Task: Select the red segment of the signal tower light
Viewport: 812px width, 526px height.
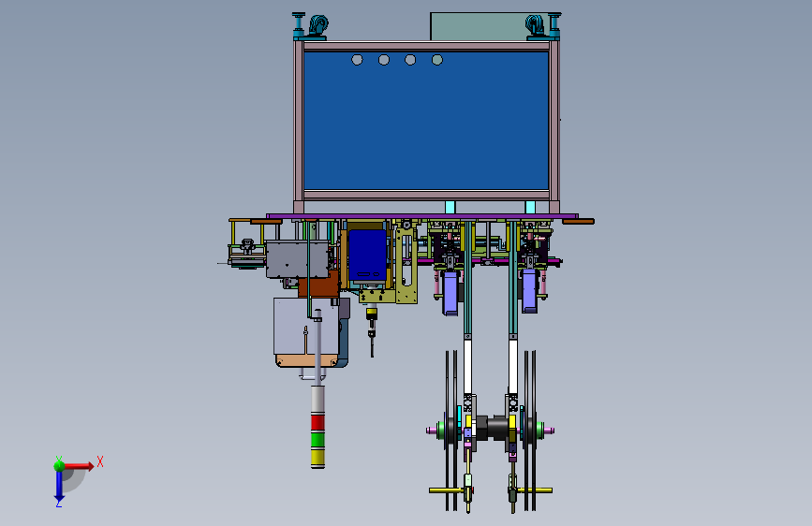Action: click(x=317, y=422)
